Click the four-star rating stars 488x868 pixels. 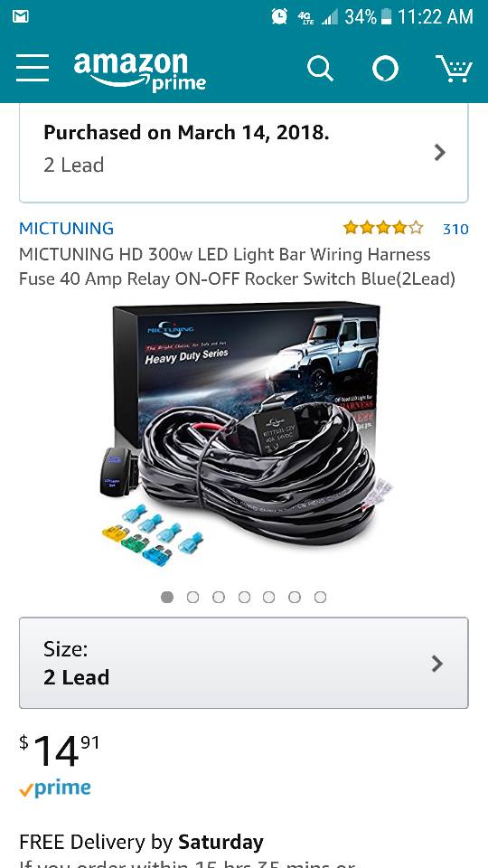pyautogui.click(x=383, y=228)
